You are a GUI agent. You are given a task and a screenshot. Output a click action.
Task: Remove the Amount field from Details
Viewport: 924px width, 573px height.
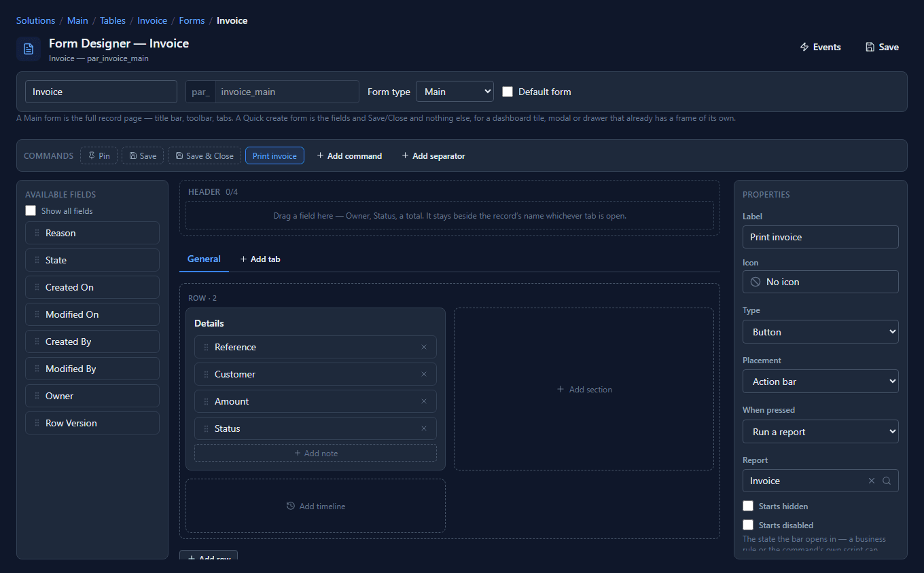424,401
